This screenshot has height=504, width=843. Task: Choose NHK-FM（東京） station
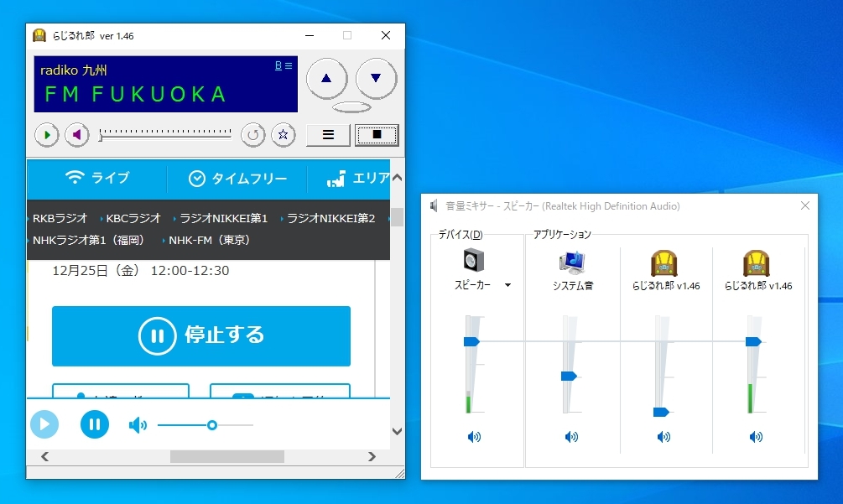(210, 240)
